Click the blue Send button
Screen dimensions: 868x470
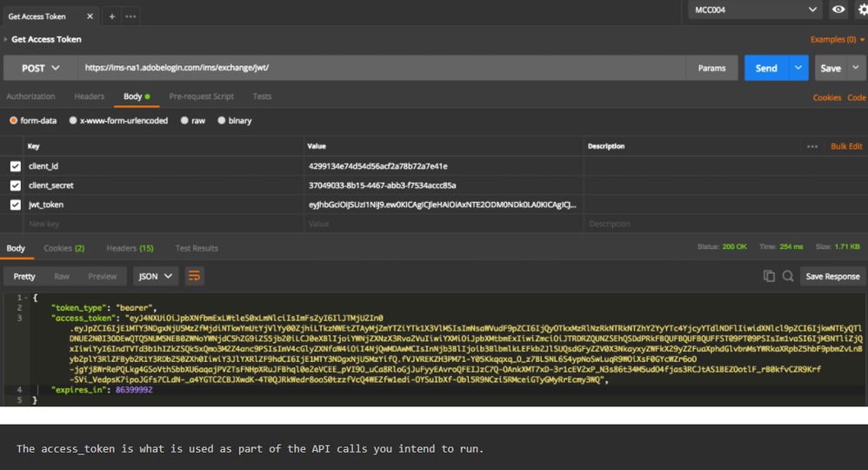766,68
